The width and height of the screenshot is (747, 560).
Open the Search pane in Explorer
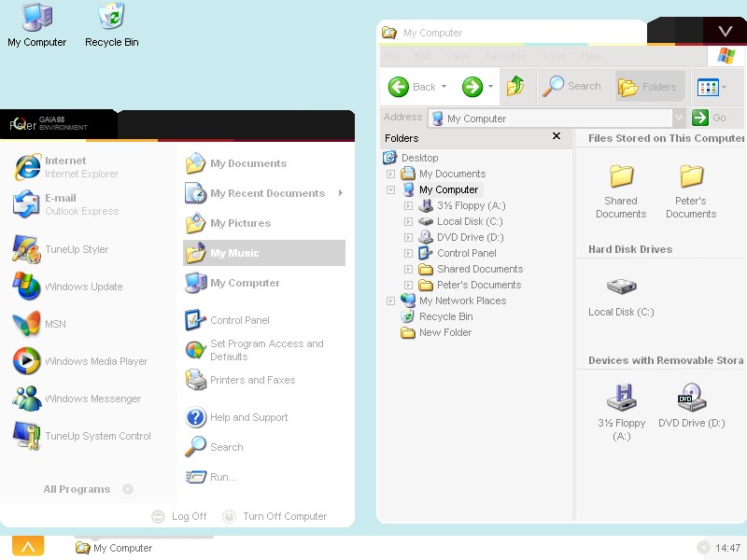coord(571,86)
